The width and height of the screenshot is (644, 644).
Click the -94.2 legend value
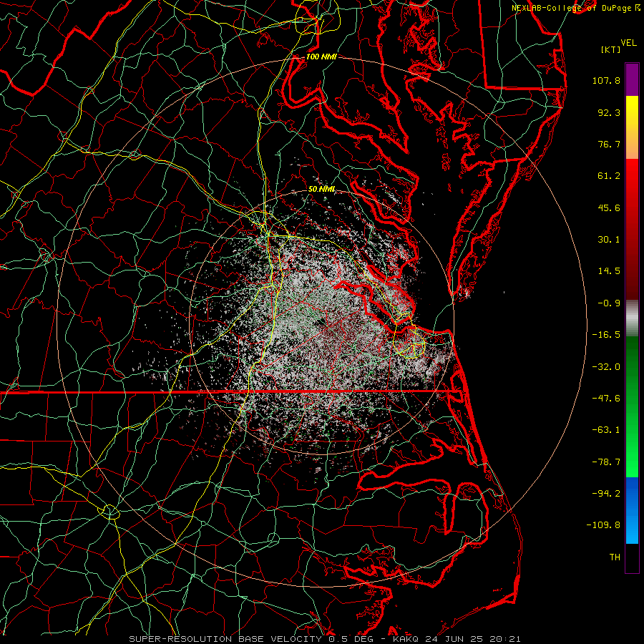606,494
